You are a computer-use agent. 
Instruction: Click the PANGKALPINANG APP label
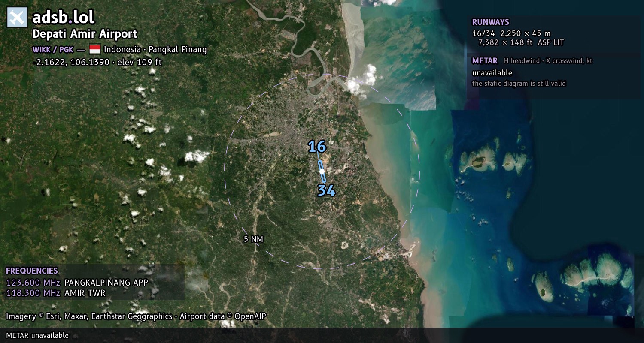tap(106, 283)
